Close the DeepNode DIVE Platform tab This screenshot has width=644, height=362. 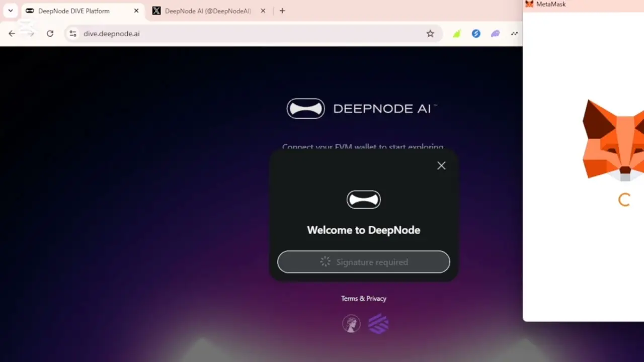pos(136,11)
